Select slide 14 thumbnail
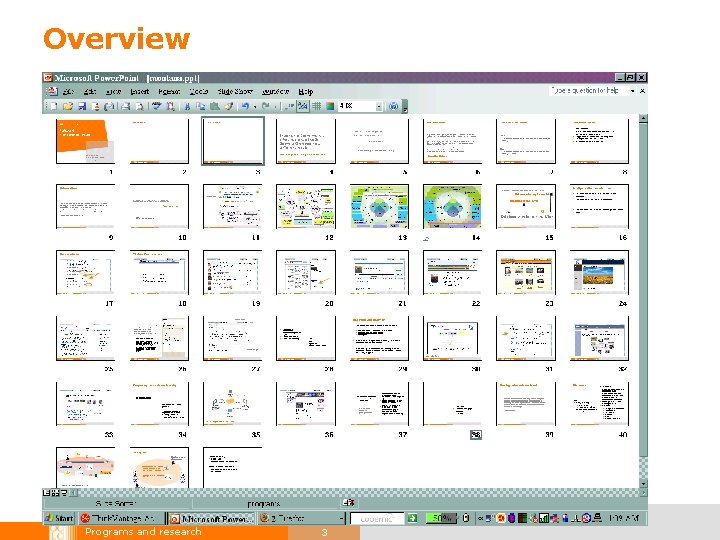The width and height of the screenshot is (720, 540). 452,207
